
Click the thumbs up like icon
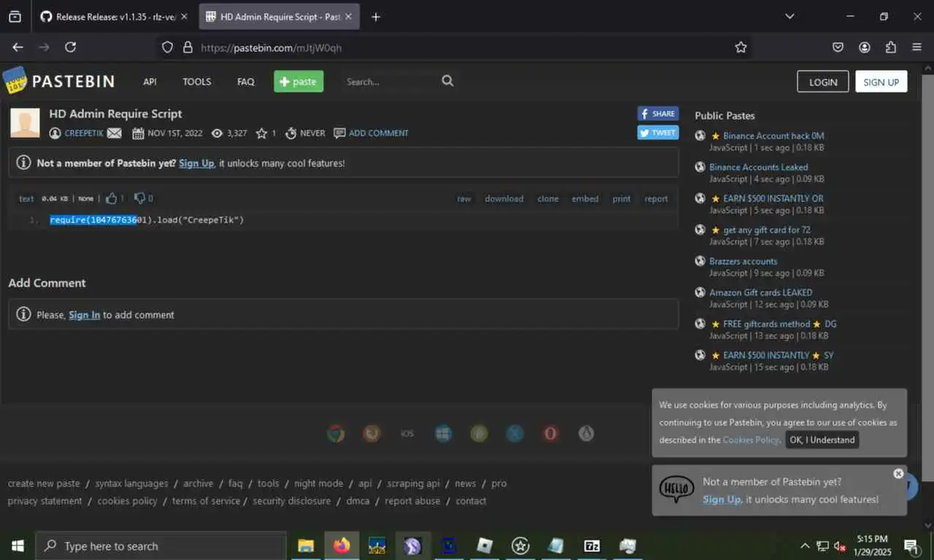(112, 198)
